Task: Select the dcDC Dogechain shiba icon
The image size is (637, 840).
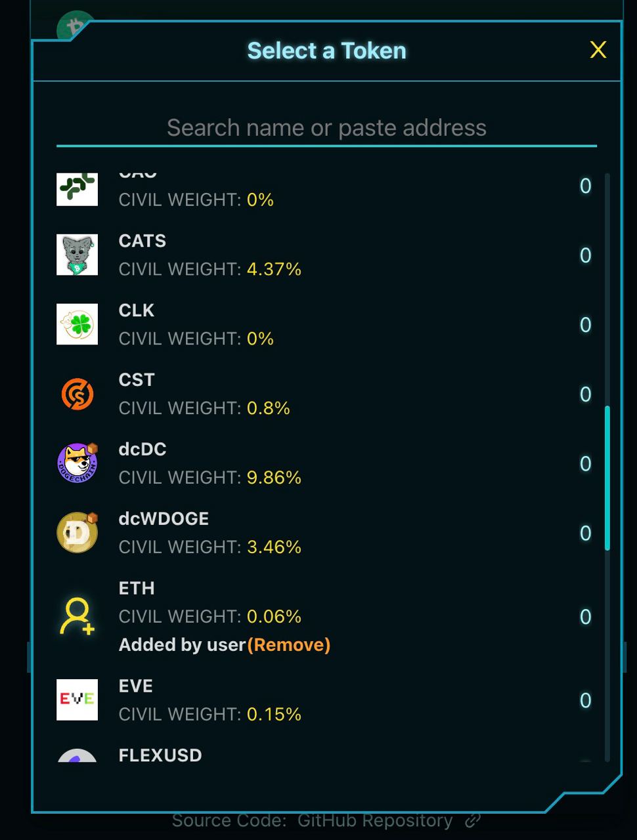Action: [x=77, y=463]
